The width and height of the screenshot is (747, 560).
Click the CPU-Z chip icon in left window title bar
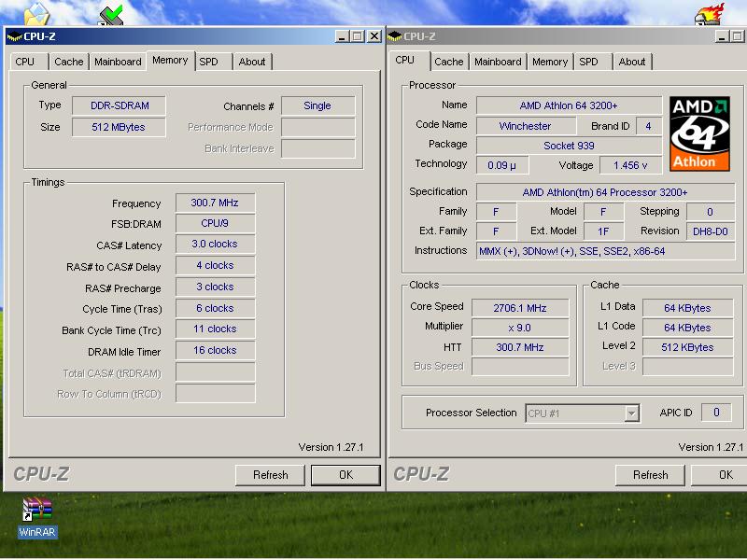(x=14, y=36)
